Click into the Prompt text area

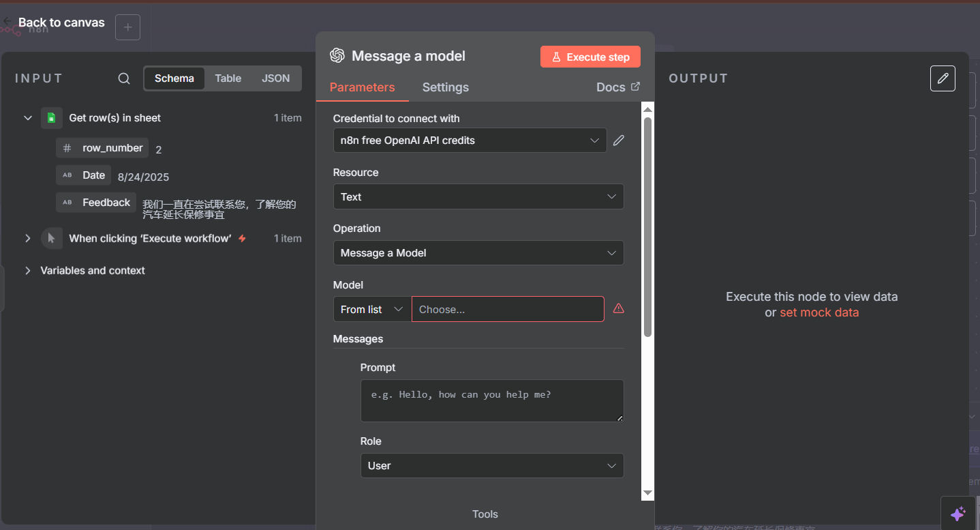coord(492,400)
